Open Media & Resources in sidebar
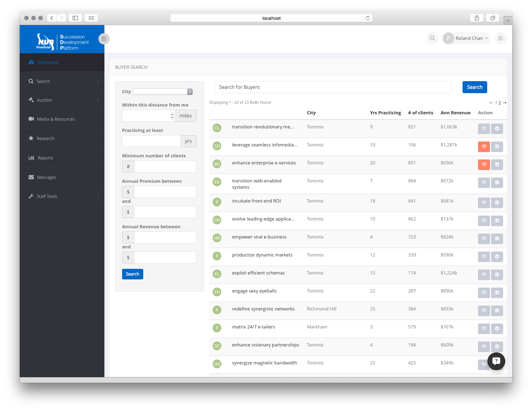This screenshot has height=411, width=532. point(62,119)
